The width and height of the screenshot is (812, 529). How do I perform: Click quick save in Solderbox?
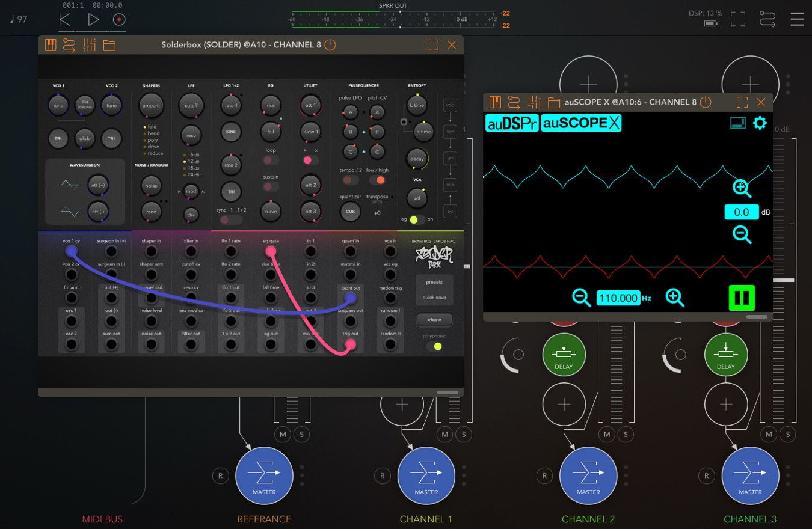click(434, 298)
